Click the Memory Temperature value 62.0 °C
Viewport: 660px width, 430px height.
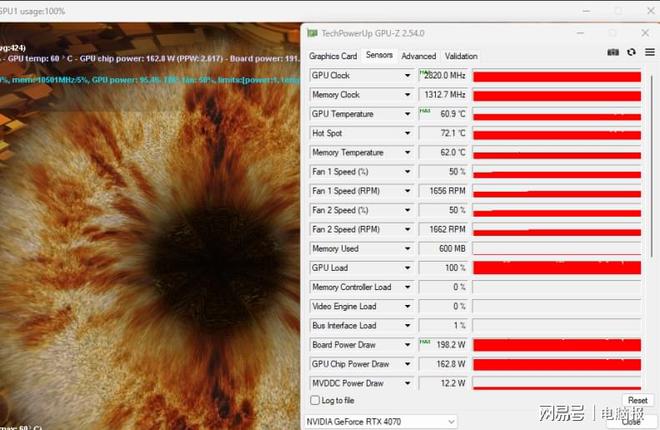point(443,152)
